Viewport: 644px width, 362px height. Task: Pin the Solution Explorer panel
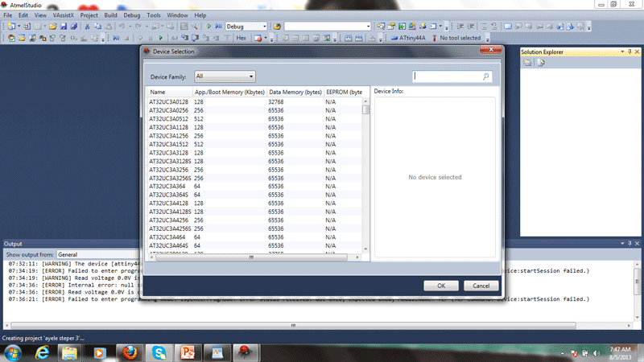630,51
